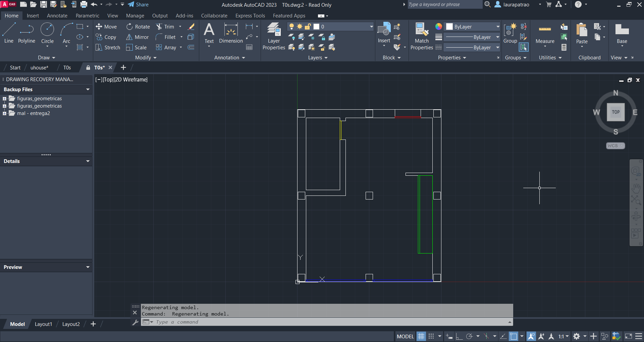Expand the Layers panel
Image resolution: width=644 pixels, height=342 pixels.
coord(318,58)
